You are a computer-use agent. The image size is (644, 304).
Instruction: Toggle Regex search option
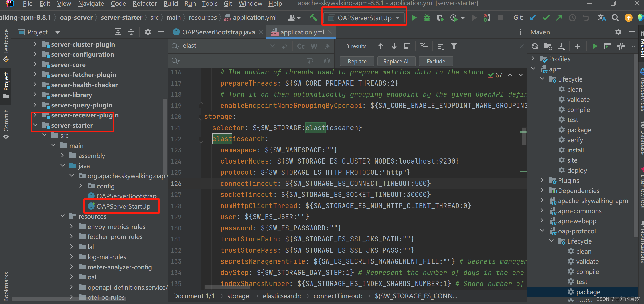[x=327, y=46]
